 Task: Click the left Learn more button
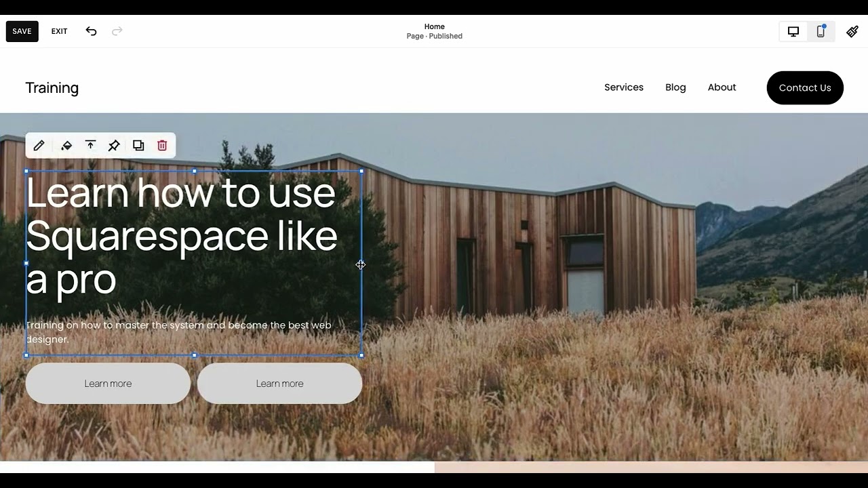108,384
